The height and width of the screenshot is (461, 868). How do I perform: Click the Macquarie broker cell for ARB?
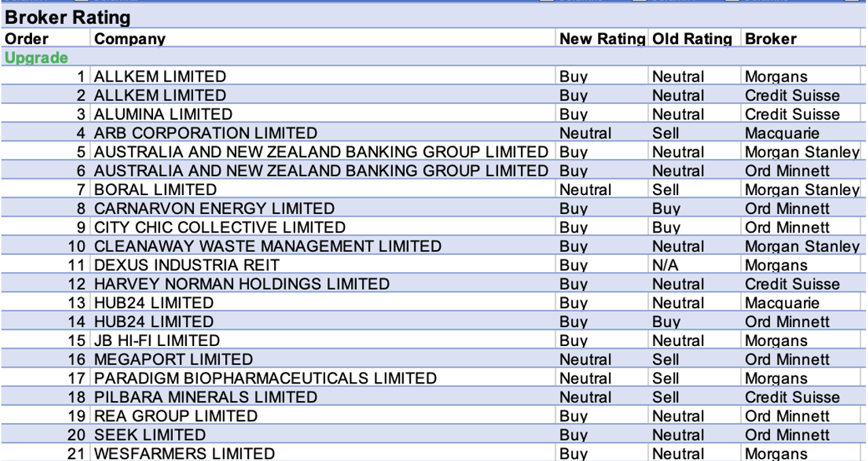782,133
